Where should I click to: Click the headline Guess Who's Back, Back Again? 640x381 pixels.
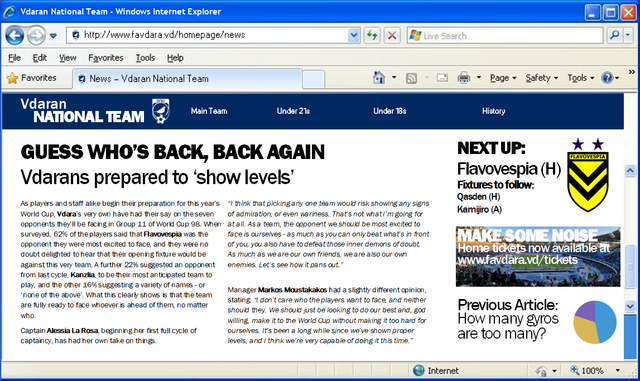(173, 152)
